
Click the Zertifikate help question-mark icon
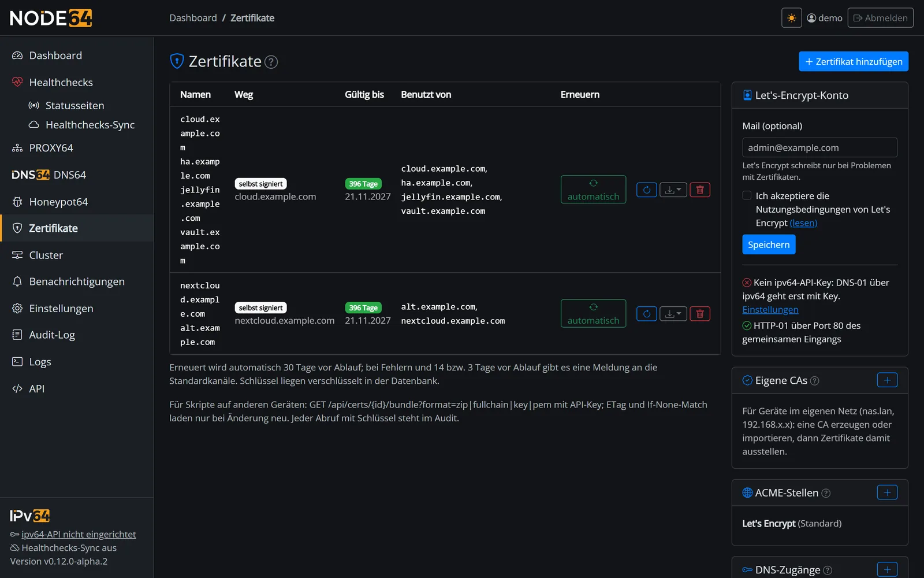(271, 62)
